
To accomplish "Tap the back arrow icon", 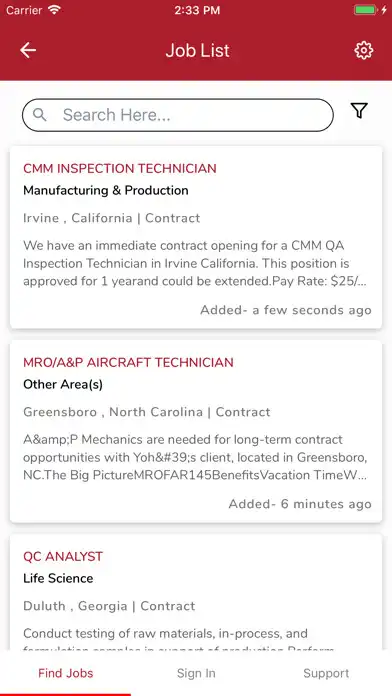I will 28,50.
